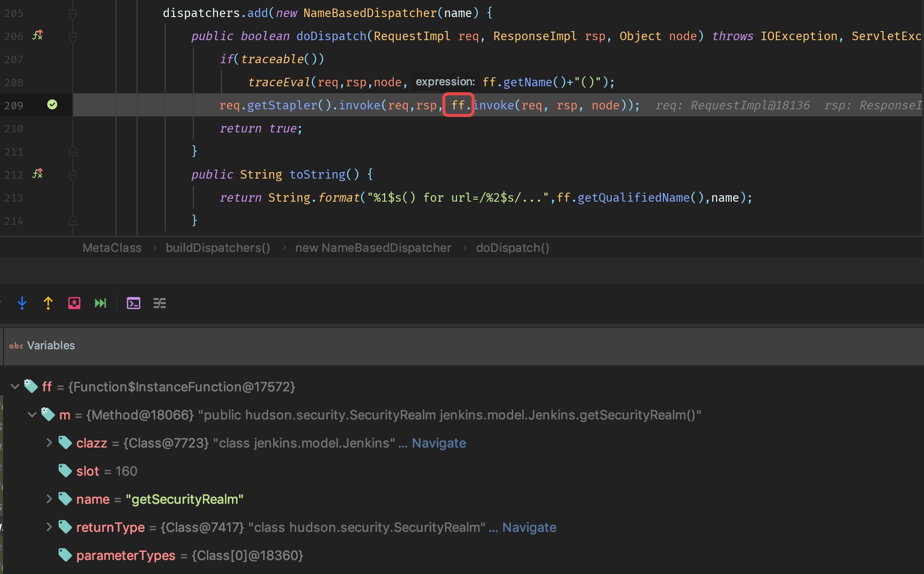Screen dimensions: 924x574
Task: Click the Step Into blue down-arrow icon
Action: 22,303
